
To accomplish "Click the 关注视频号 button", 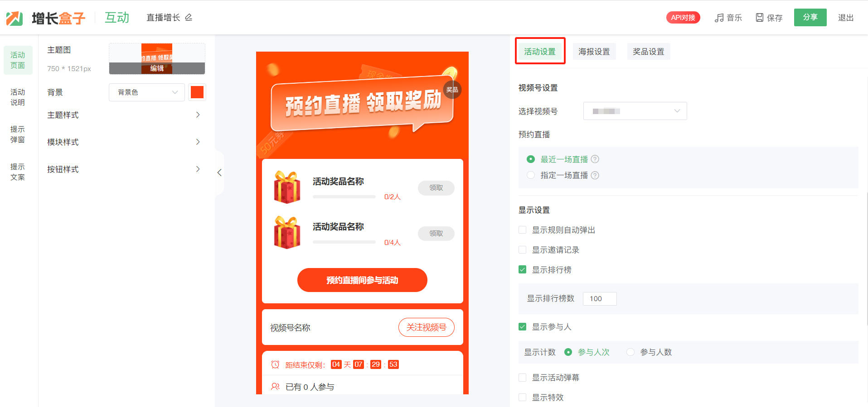I will point(426,327).
